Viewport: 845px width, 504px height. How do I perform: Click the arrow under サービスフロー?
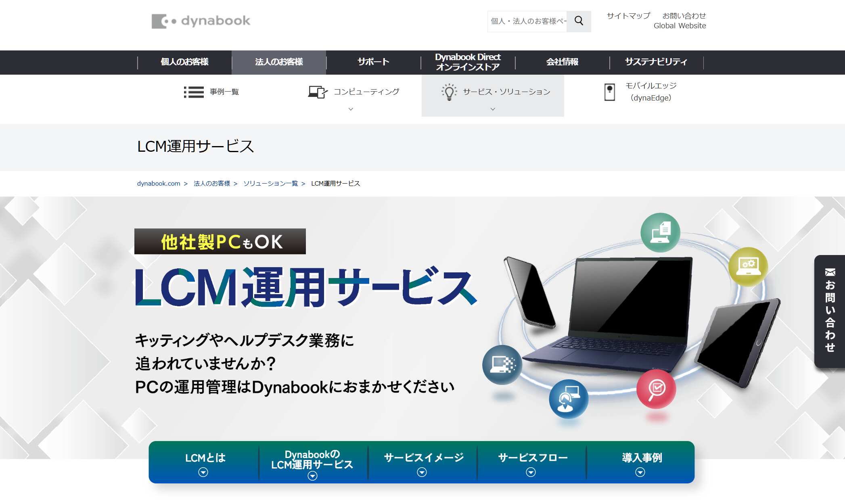(x=531, y=472)
